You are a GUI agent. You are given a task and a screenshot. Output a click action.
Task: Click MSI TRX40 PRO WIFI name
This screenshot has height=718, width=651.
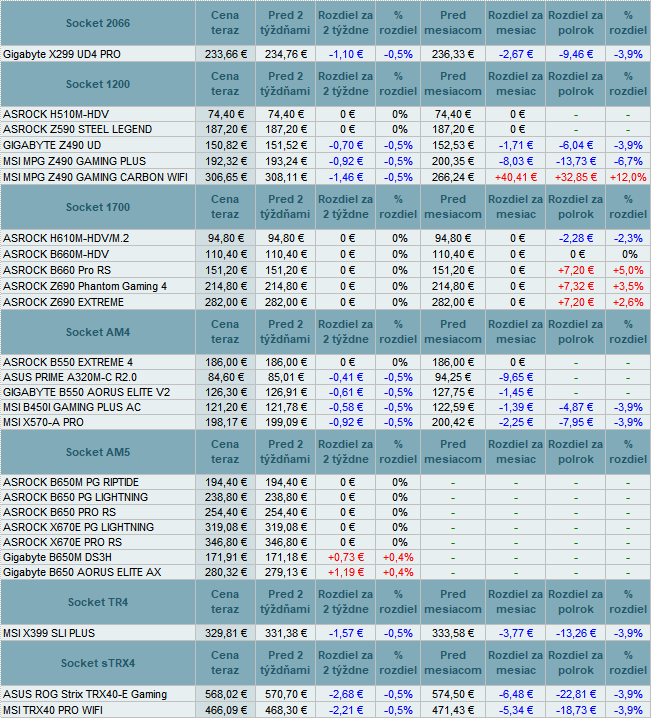(53, 710)
